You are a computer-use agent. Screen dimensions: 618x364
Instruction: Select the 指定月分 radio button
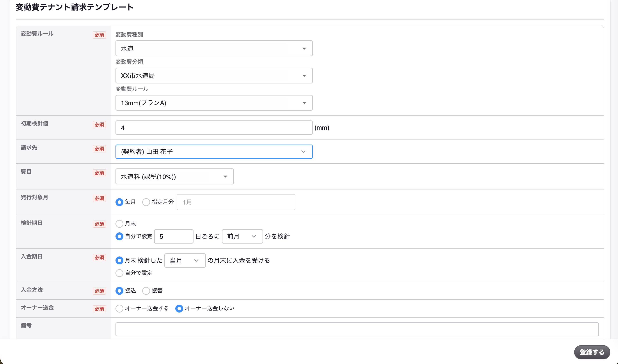(x=146, y=202)
